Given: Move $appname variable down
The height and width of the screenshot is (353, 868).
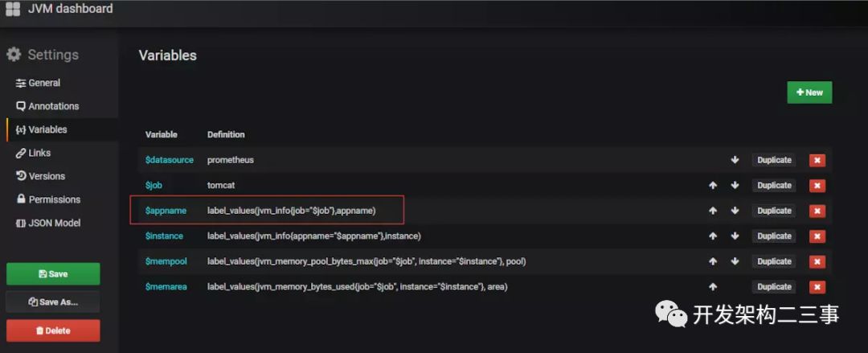Looking at the screenshot, I should (x=735, y=211).
